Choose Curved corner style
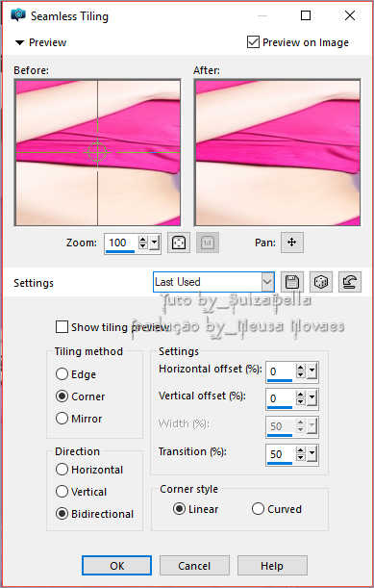The image size is (374, 588). (258, 509)
